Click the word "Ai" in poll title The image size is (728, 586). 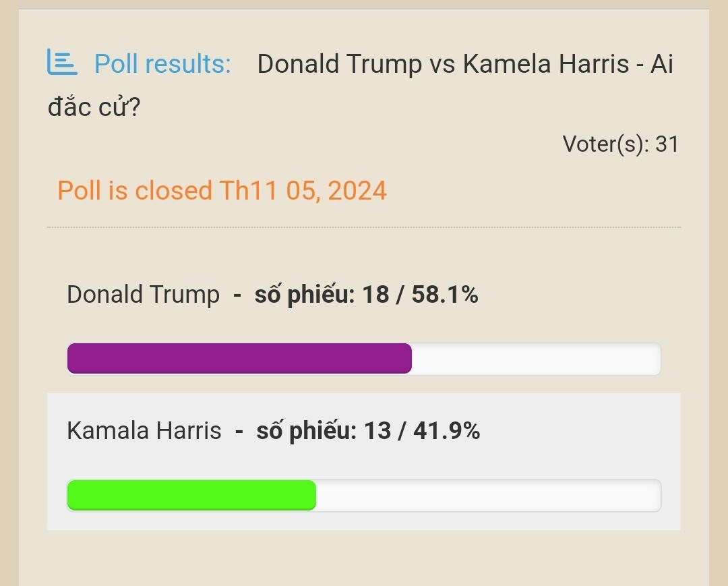pyautogui.click(x=661, y=64)
